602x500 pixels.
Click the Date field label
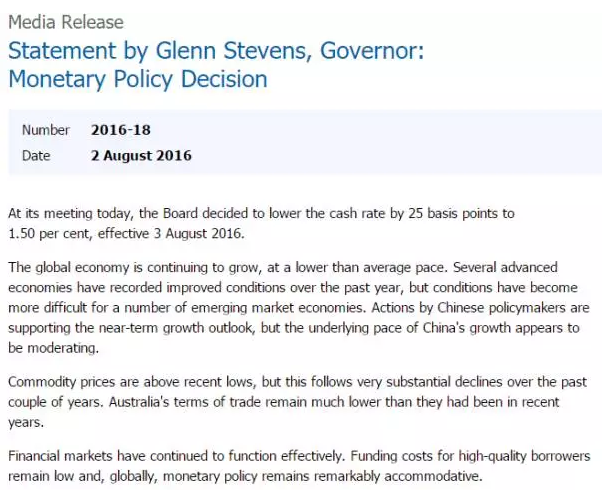36,156
